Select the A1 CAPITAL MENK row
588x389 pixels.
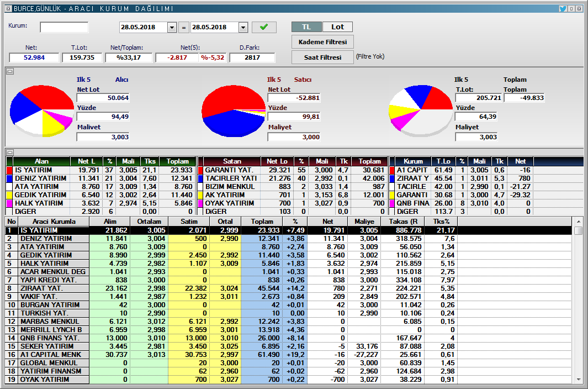[288, 354]
